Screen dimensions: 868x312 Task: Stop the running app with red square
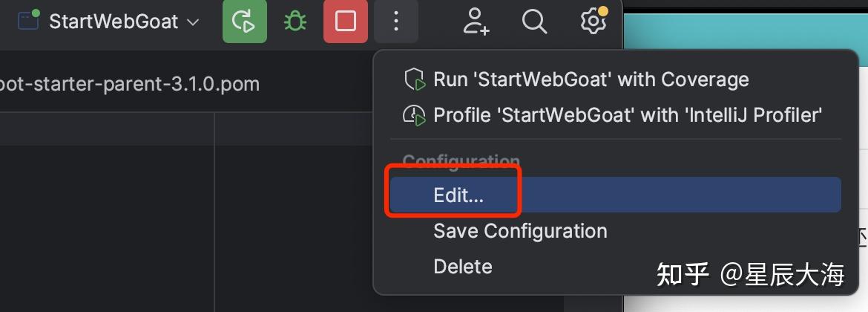click(346, 21)
